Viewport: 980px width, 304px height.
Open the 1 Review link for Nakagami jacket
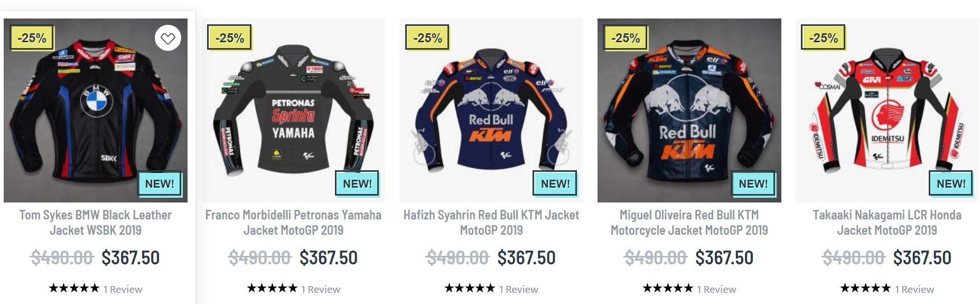pos(914,289)
